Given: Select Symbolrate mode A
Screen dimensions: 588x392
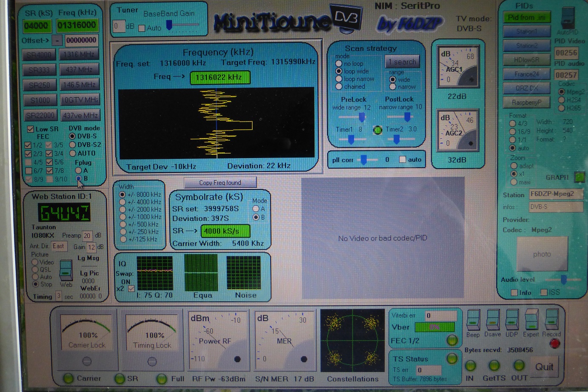Looking at the screenshot, I should [256, 209].
